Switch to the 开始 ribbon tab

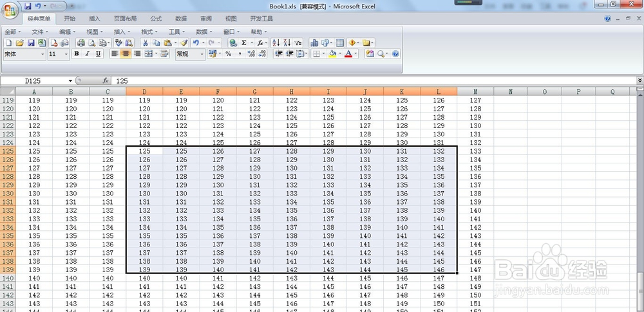click(x=70, y=19)
